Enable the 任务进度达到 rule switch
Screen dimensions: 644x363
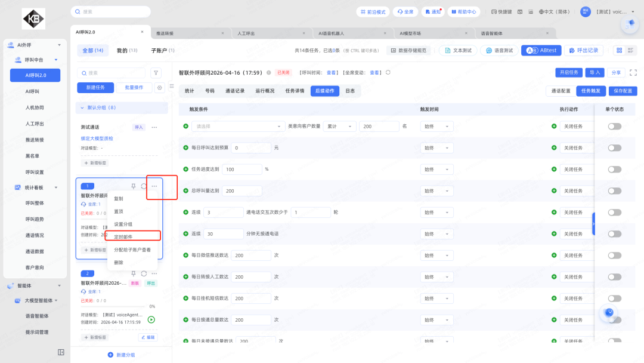614,170
